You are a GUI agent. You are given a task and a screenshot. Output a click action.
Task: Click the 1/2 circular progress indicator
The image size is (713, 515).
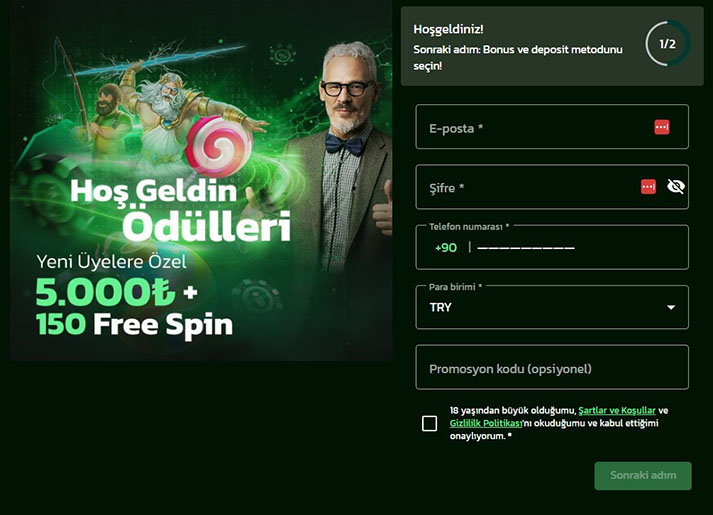(668, 44)
